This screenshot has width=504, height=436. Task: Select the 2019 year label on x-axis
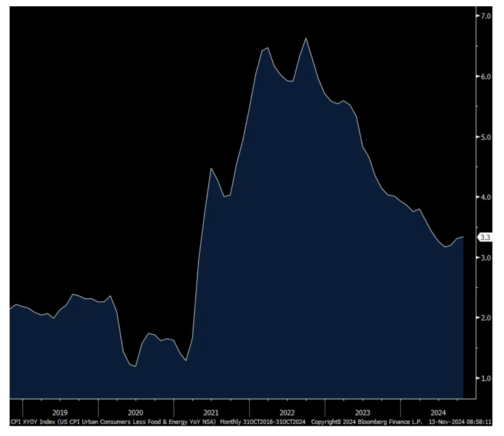(x=60, y=412)
